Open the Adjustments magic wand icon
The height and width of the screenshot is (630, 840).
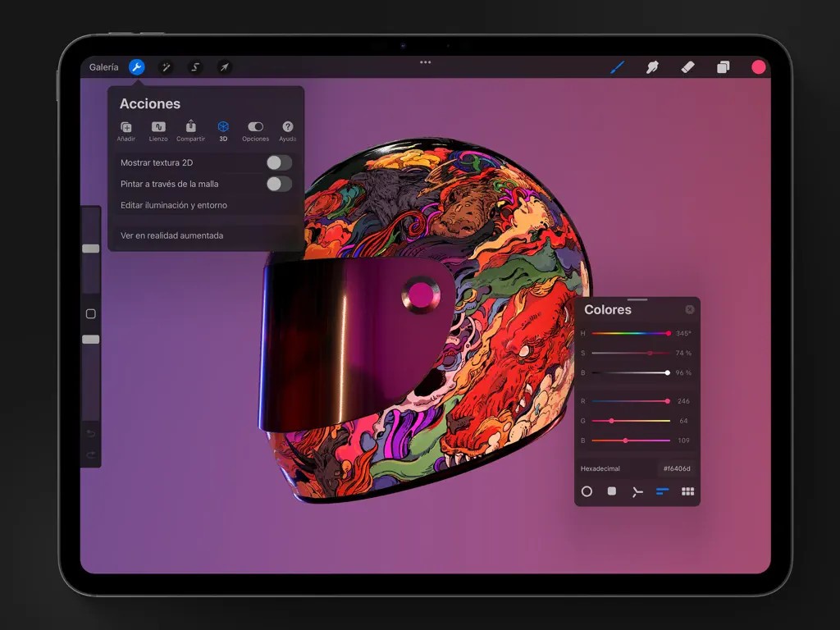(166, 67)
